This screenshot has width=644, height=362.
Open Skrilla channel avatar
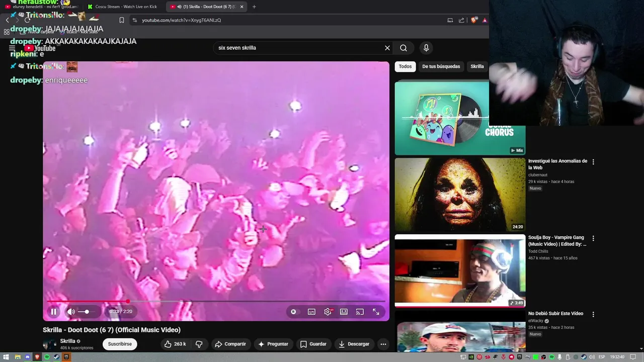pyautogui.click(x=50, y=344)
